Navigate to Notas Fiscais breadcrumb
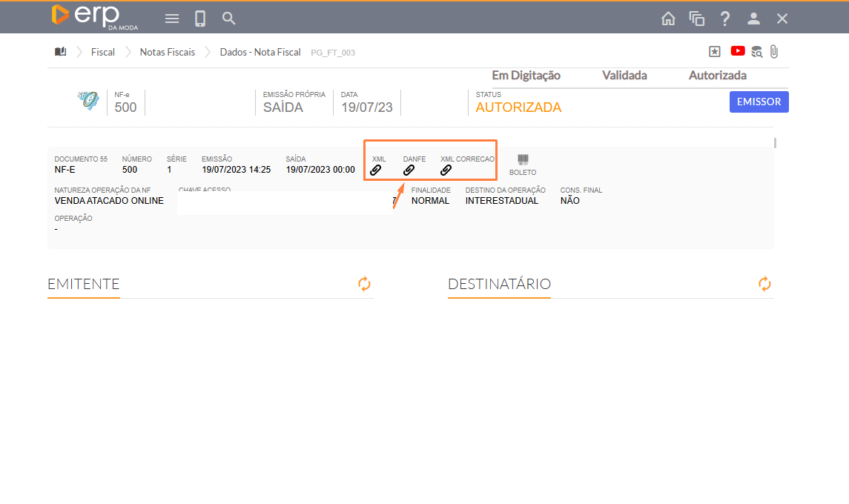Screen dimensions: 849x504 coord(168,52)
